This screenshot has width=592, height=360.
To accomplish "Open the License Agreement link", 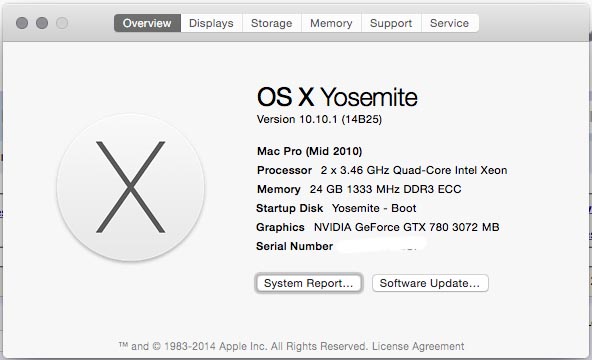I will (418, 346).
